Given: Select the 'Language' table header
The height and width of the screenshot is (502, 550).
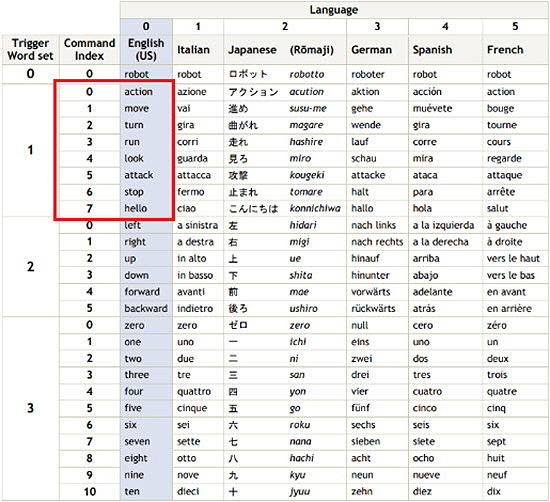Looking at the screenshot, I should [334, 10].
